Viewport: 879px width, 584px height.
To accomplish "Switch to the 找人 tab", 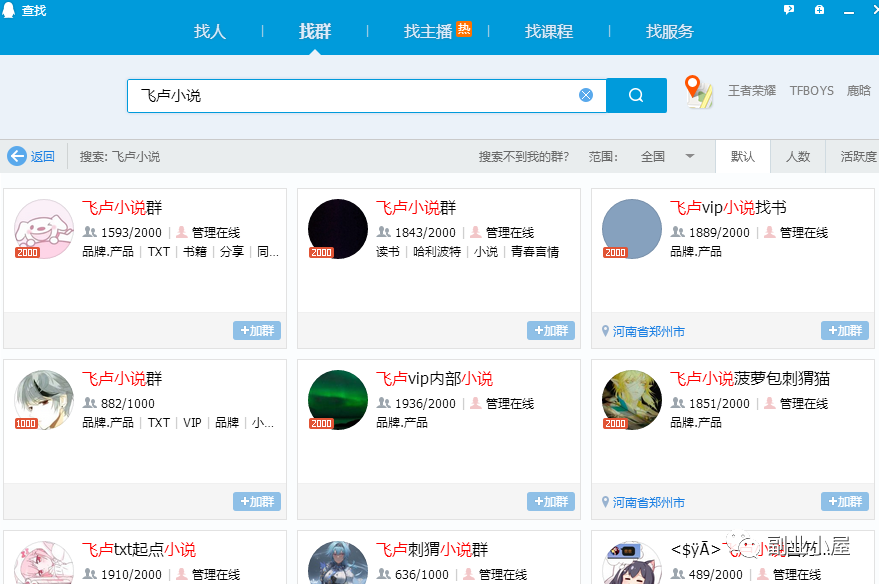I will pyautogui.click(x=209, y=31).
